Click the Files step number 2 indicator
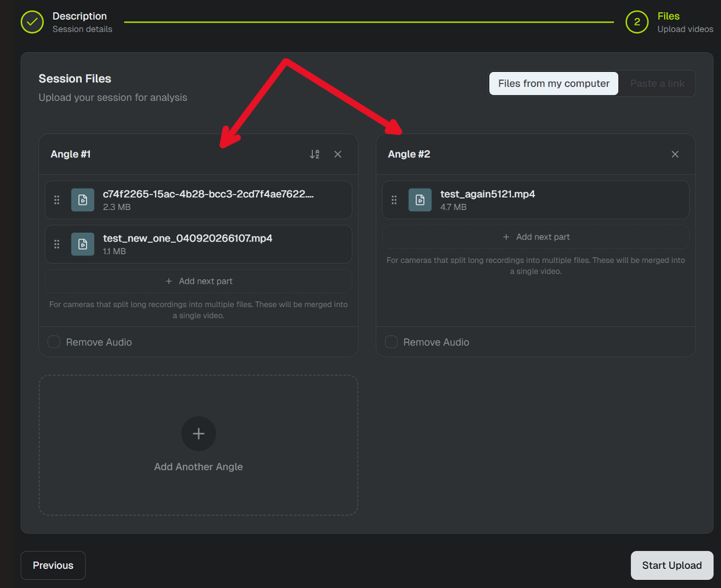The height and width of the screenshot is (588, 721). (x=637, y=22)
